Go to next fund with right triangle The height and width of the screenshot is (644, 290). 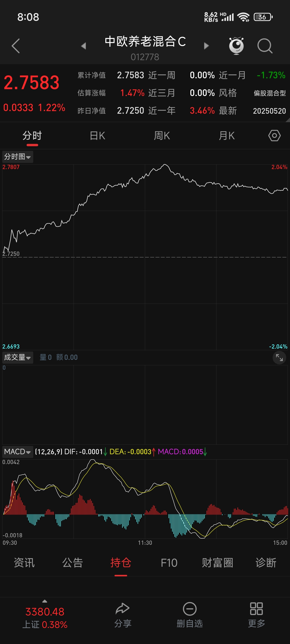(206, 46)
